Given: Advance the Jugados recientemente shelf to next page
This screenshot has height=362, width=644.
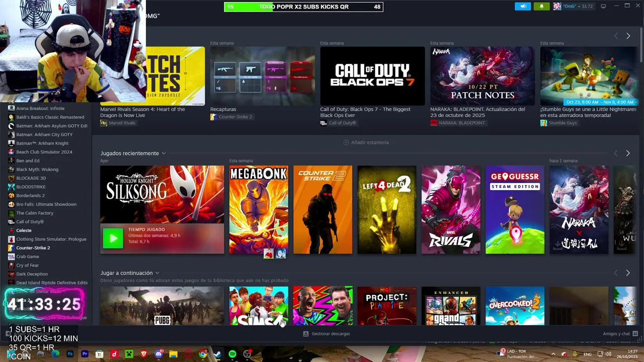Looking at the screenshot, I should click(627, 153).
